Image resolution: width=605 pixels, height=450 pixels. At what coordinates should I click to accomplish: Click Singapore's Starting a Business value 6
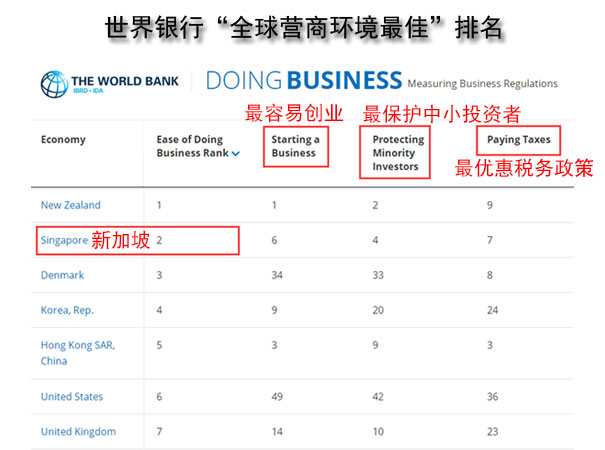[274, 240]
